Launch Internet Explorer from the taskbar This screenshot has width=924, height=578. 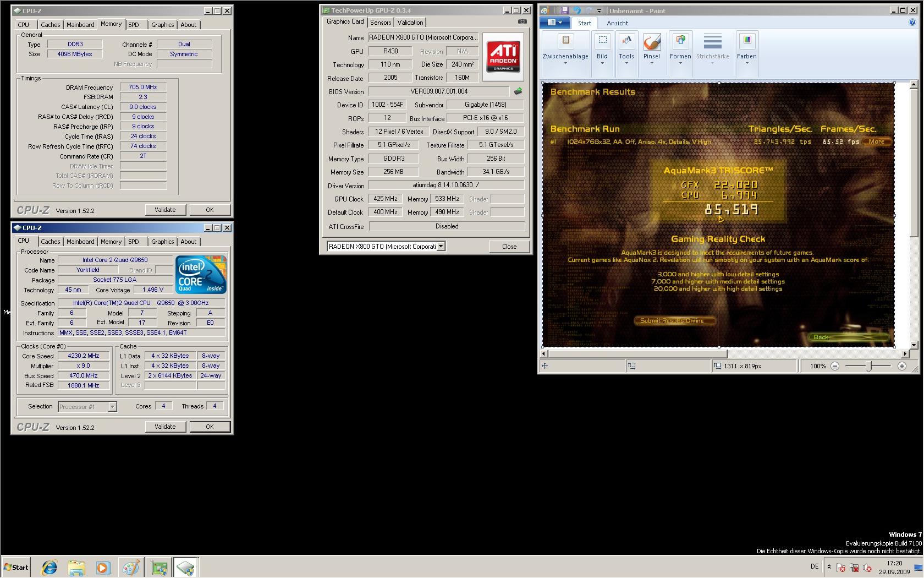click(x=49, y=568)
